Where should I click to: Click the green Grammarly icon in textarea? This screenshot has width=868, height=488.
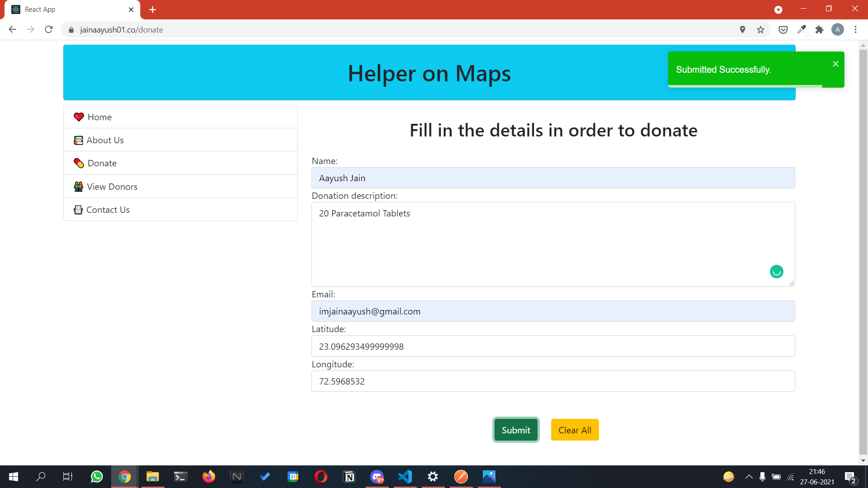(x=776, y=272)
